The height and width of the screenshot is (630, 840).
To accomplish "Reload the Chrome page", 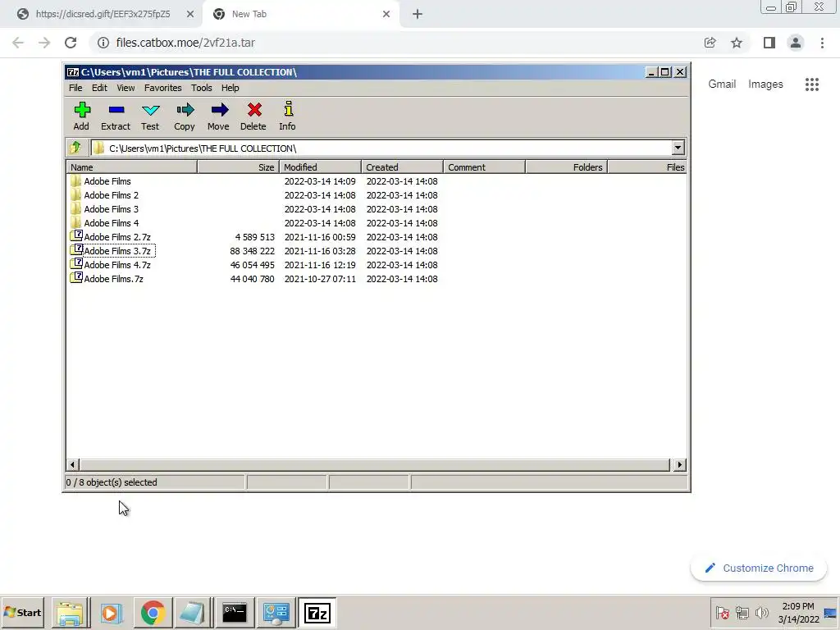I will 71,43.
